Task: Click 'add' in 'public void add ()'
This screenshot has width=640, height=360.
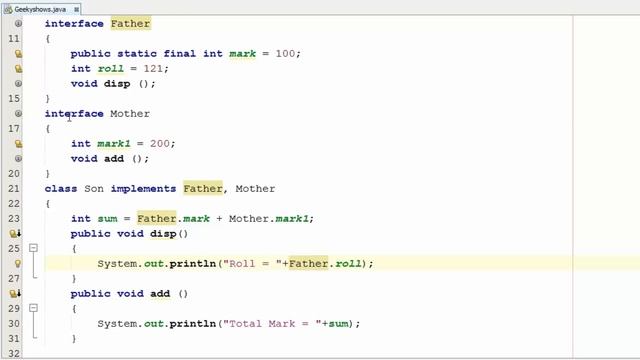Action: (160, 293)
